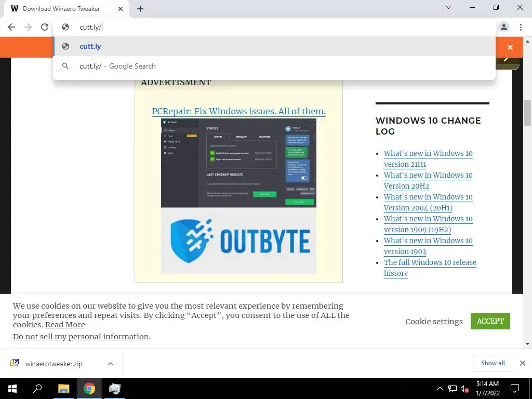Viewport: 532px width, 399px height.
Task: Open Windows 10 version 1909 (19H2) link
Action: click(428, 224)
